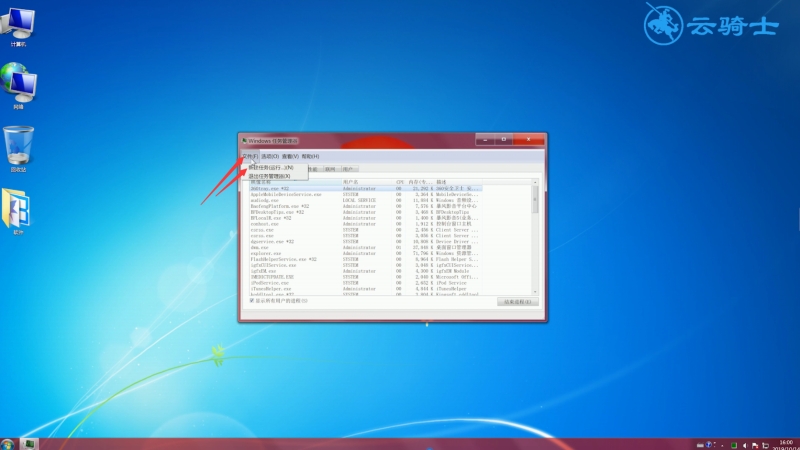
Task: Show hidden tray icons arrow
Action: pos(722,445)
